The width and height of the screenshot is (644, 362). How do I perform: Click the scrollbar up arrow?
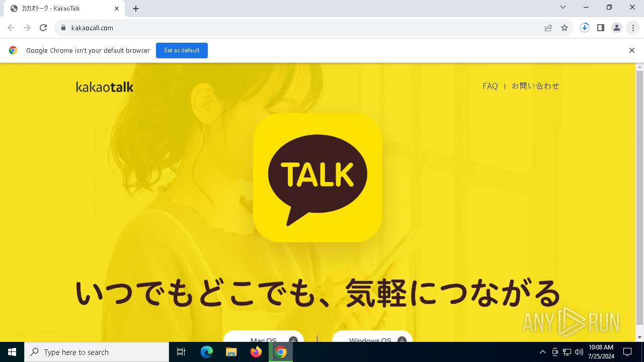pyautogui.click(x=639, y=66)
